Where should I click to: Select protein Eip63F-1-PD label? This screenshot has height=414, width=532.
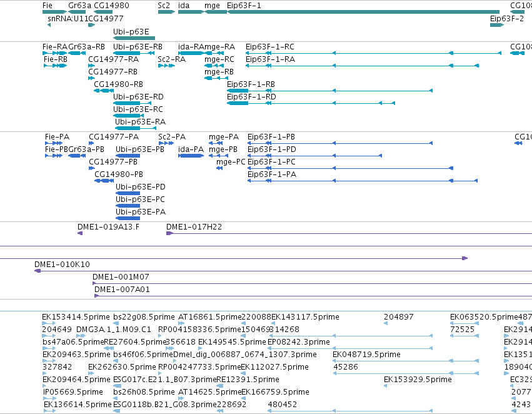[x=272, y=149]
